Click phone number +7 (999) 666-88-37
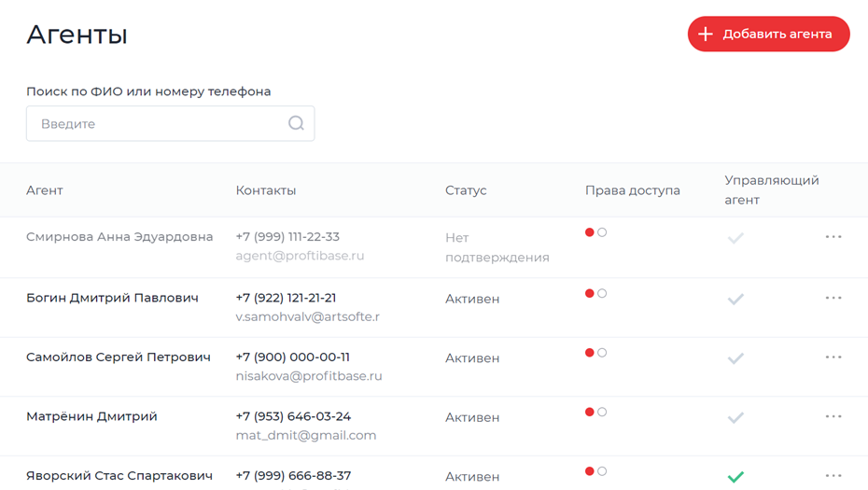 [x=293, y=476]
